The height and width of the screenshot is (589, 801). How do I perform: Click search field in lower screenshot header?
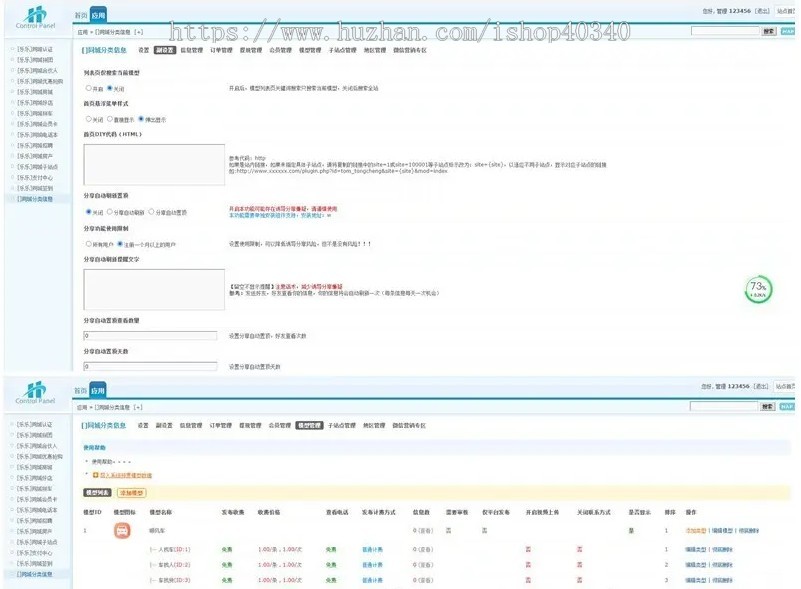point(724,407)
